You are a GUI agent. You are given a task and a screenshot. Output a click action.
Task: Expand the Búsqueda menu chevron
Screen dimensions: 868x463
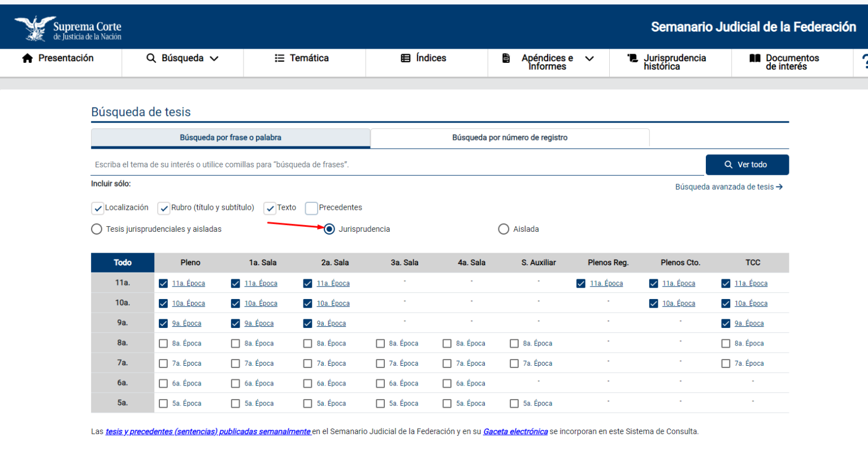(214, 58)
